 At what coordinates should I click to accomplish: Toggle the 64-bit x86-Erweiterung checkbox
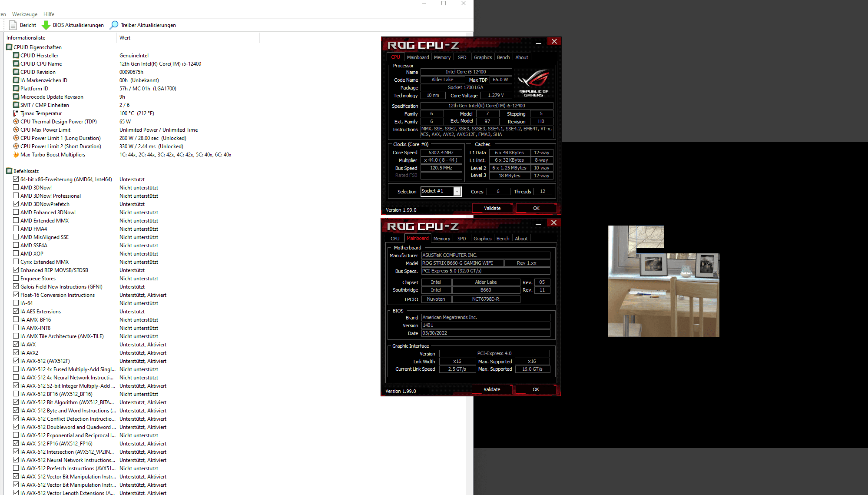tap(16, 179)
